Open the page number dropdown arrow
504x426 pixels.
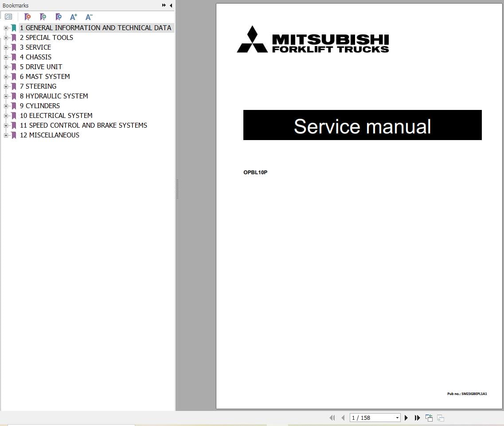click(x=397, y=418)
